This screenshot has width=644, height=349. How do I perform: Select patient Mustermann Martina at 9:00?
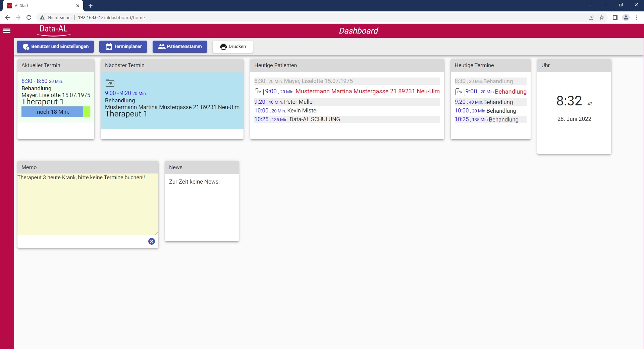(347, 91)
